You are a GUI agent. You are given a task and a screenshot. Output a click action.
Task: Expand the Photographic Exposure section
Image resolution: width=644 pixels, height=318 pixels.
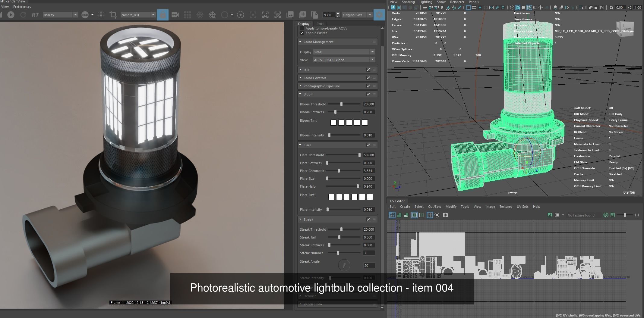(x=300, y=86)
